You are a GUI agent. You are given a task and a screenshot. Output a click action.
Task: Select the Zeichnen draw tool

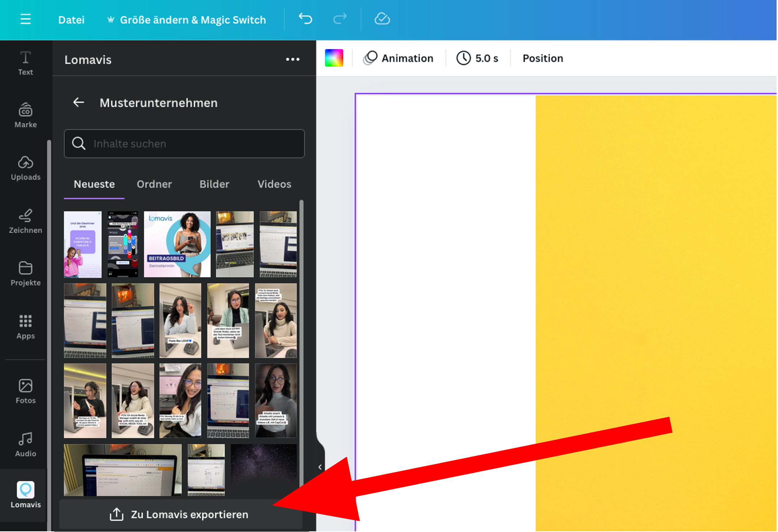coord(26,221)
